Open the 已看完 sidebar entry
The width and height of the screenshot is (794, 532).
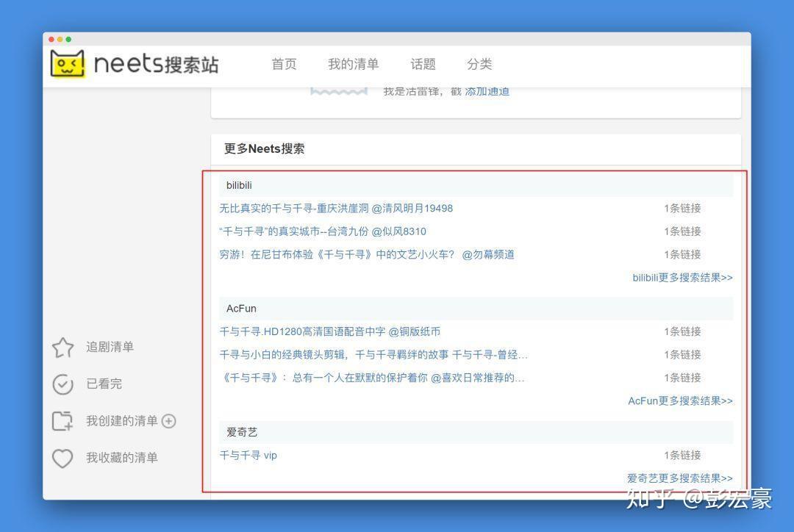click(x=104, y=384)
